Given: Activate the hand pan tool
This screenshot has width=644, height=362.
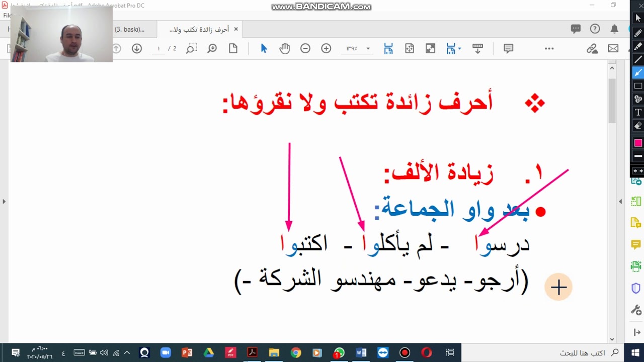Looking at the screenshot, I should (285, 49).
